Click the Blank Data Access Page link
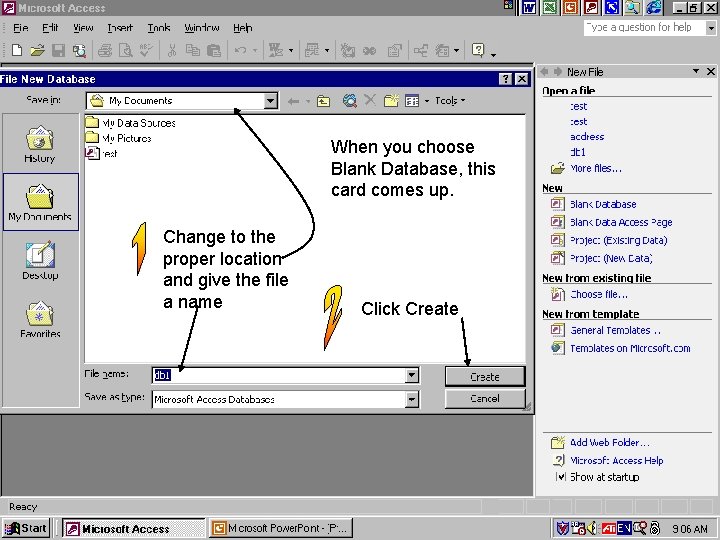Image resolution: width=720 pixels, height=540 pixels. point(621,222)
